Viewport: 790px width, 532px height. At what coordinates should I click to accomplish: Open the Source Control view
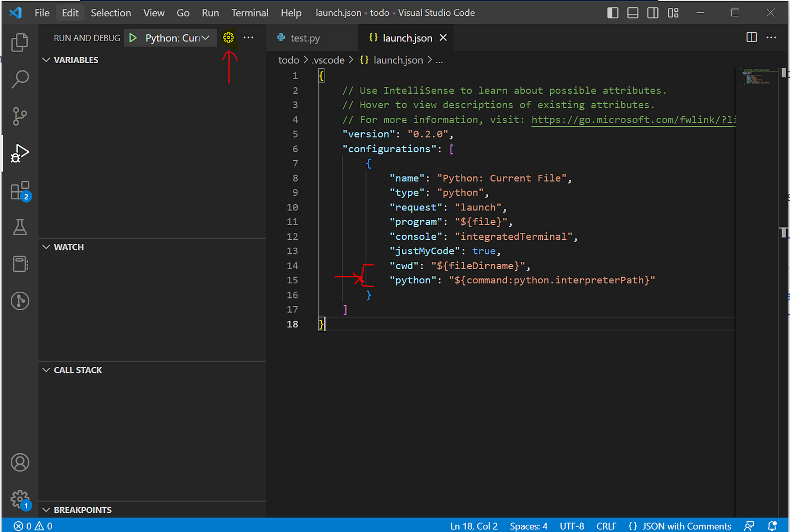20,116
